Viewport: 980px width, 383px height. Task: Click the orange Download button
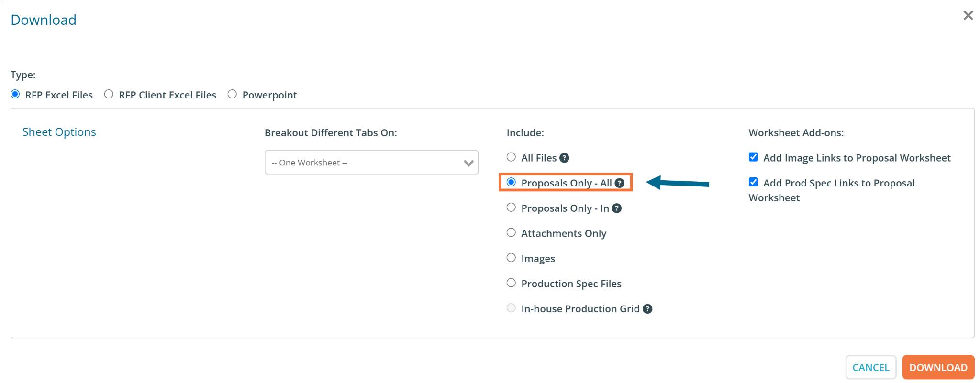pos(938,367)
